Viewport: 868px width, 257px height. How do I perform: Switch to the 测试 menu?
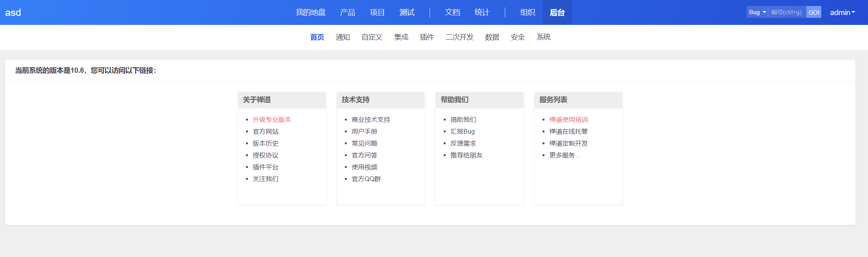pos(407,12)
